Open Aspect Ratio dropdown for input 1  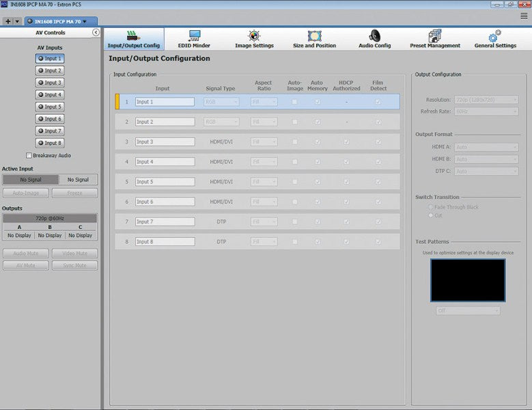(x=264, y=102)
